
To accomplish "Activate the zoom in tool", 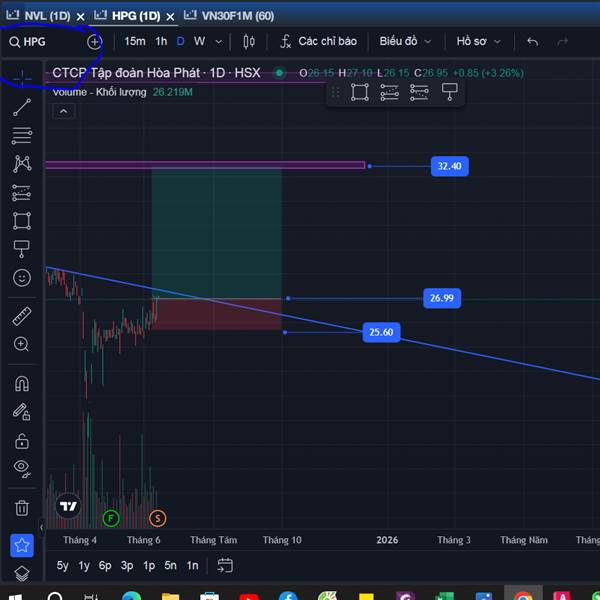I will pyautogui.click(x=21, y=344).
